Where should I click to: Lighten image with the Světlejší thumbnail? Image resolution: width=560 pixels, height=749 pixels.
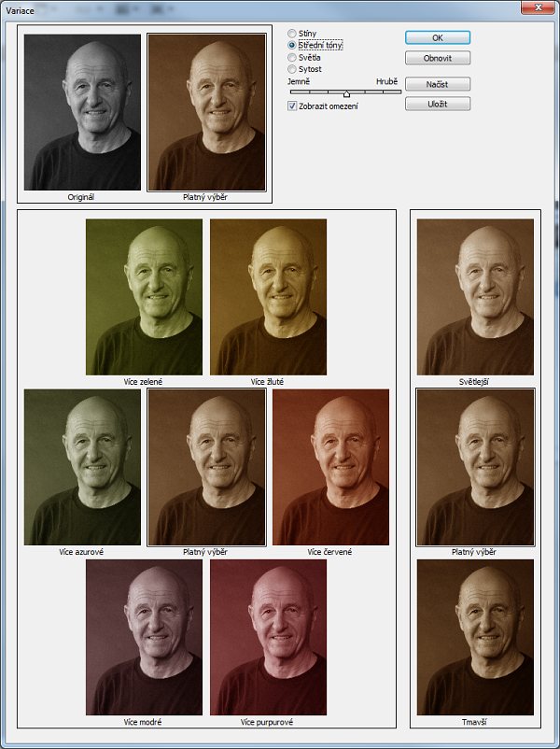475,296
